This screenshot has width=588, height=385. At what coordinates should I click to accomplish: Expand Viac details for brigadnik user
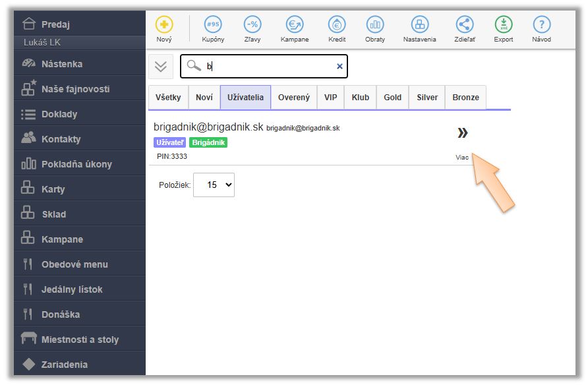coord(462,142)
